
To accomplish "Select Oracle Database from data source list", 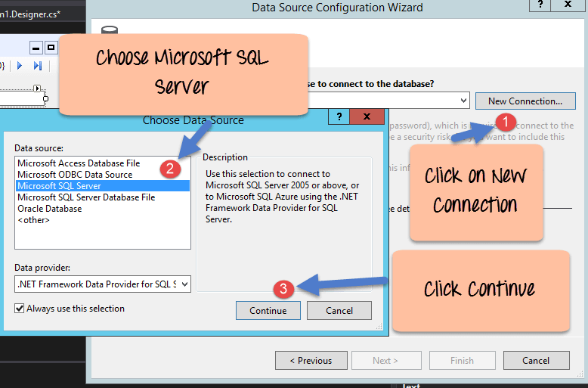I will (x=49, y=209).
